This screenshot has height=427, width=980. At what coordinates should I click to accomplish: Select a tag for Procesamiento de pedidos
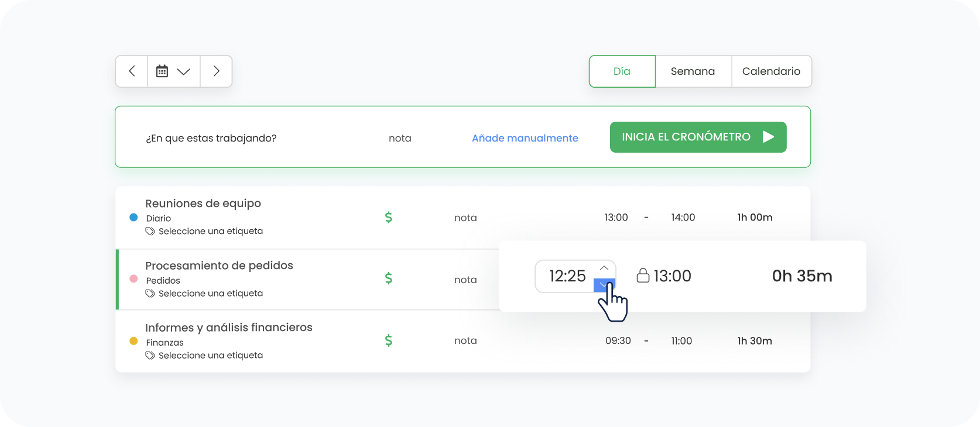(210, 293)
